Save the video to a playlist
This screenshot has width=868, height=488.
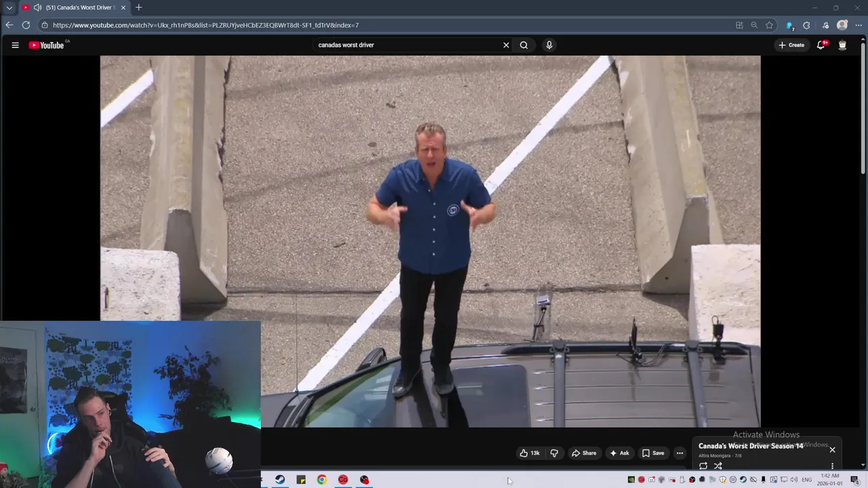pos(652,453)
